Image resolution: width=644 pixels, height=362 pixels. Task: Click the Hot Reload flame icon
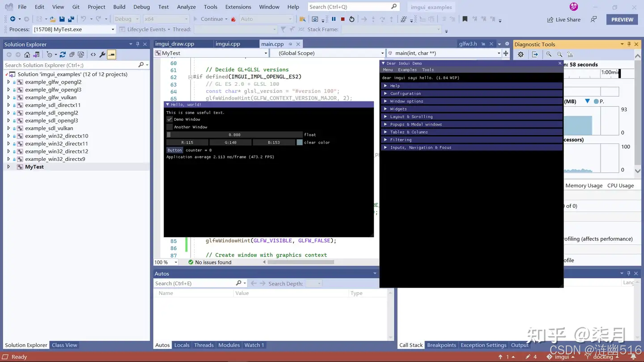pos(233,19)
